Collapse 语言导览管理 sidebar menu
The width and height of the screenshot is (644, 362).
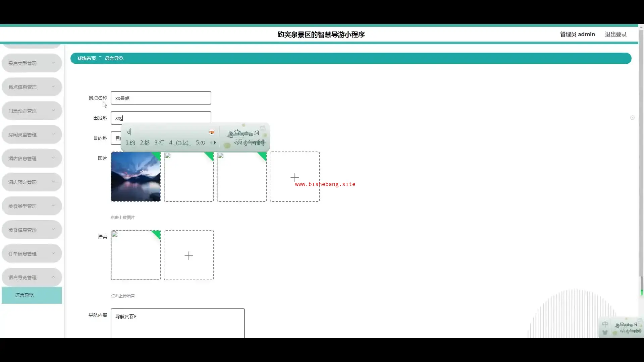coord(32,277)
